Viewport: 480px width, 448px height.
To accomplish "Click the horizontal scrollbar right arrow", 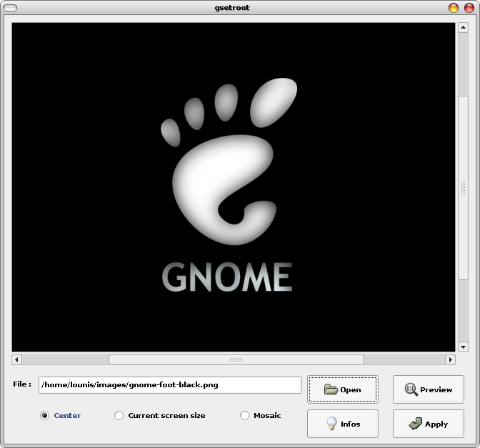I will pos(450,359).
